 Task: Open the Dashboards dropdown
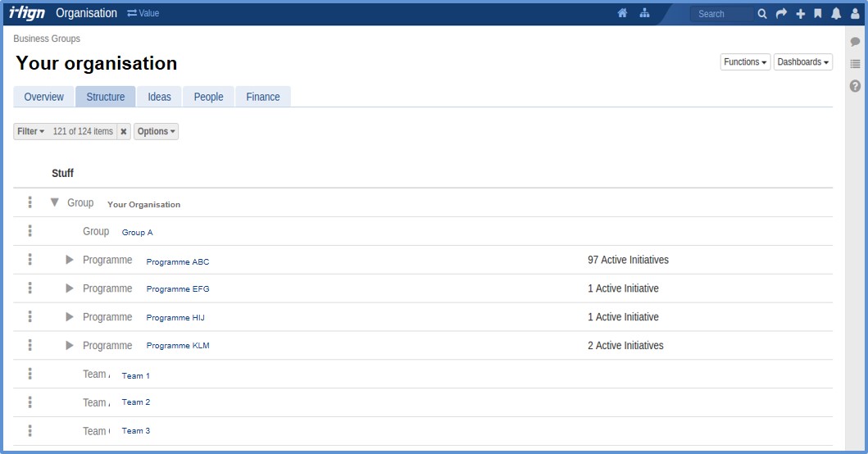point(802,62)
